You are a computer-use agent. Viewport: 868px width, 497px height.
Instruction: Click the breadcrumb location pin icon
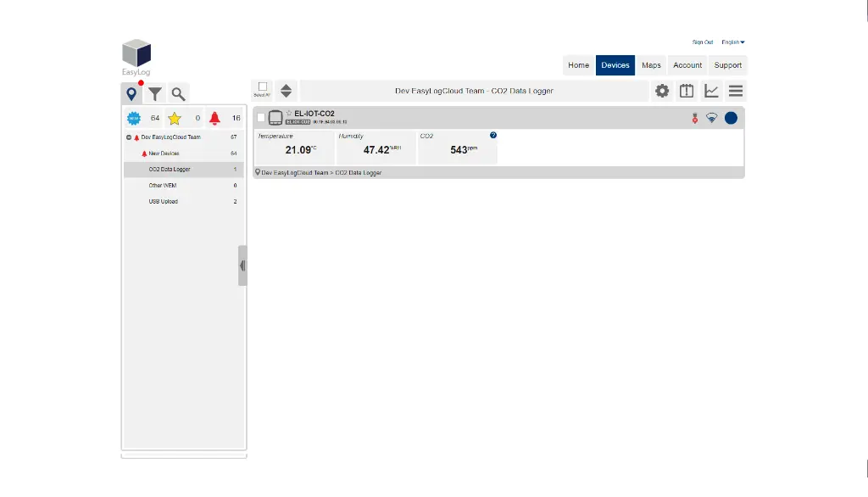[258, 172]
